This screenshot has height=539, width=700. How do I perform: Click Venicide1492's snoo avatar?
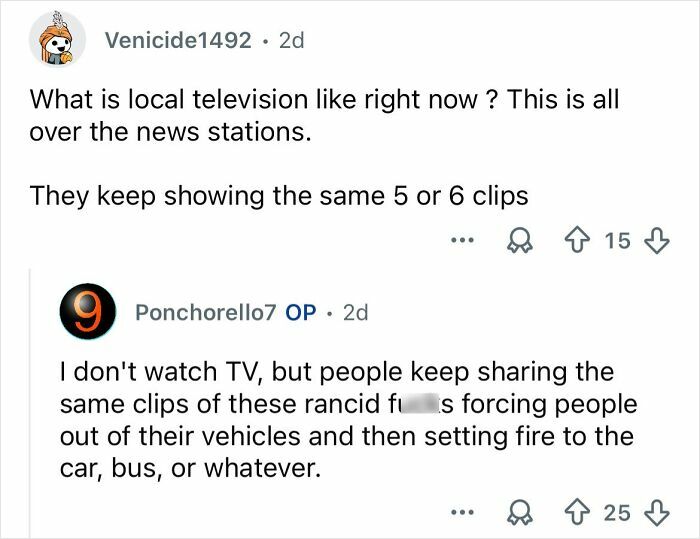coord(54,40)
